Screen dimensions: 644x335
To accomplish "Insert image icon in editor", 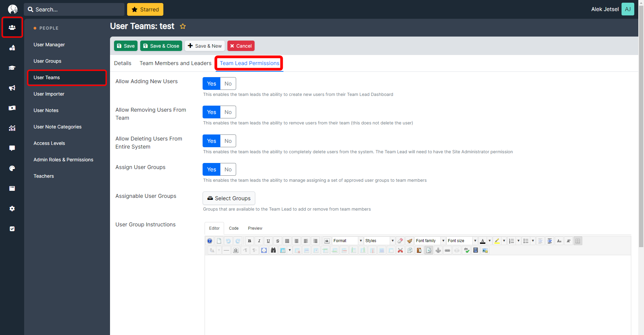I will pyautogui.click(x=485, y=250).
